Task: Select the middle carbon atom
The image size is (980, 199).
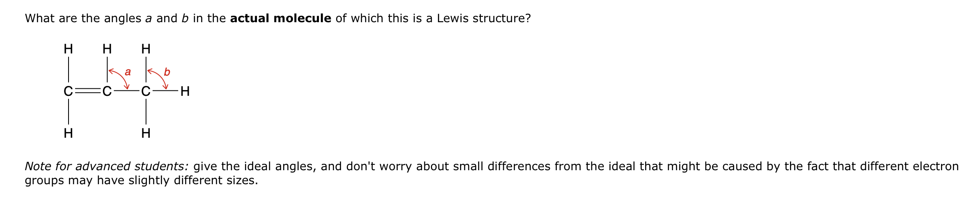Action: pyautogui.click(x=107, y=91)
